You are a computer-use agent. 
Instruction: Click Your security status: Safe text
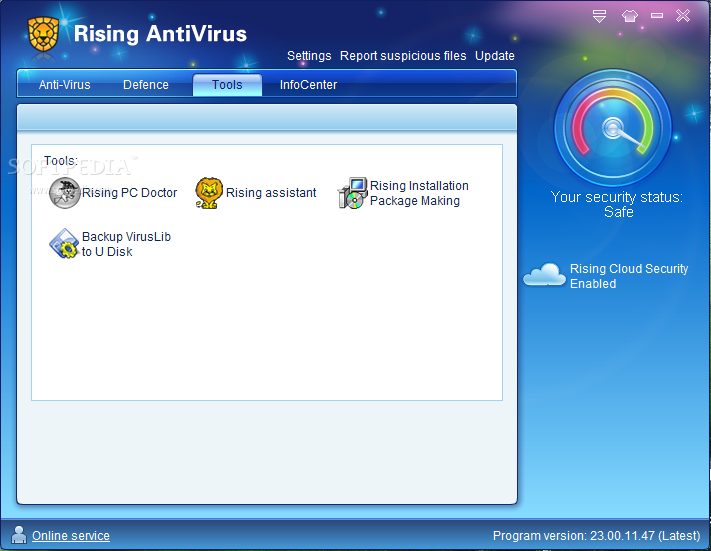point(617,204)
